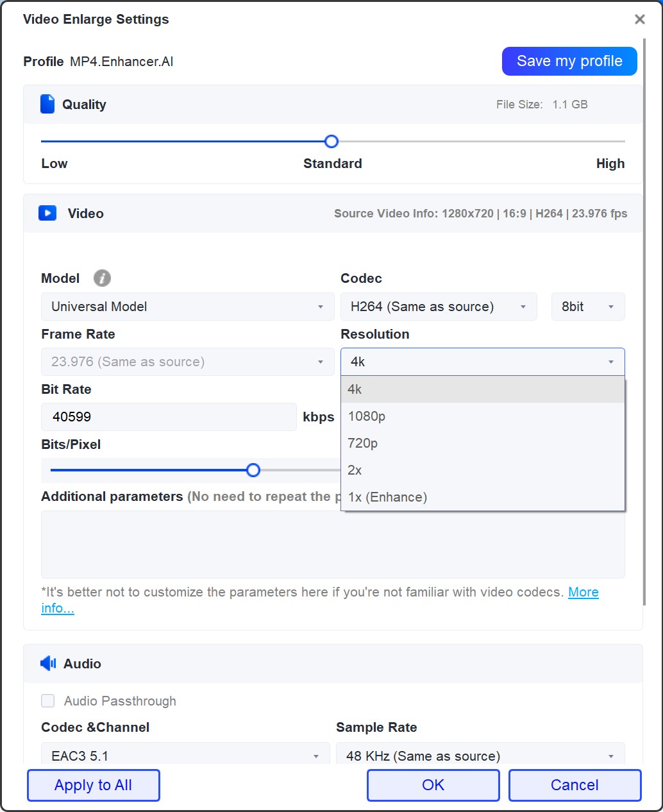The height and width of the screenshot is (812, 663).
Task: Choose 2x from the resolution list
Action: tap(355, 470)
